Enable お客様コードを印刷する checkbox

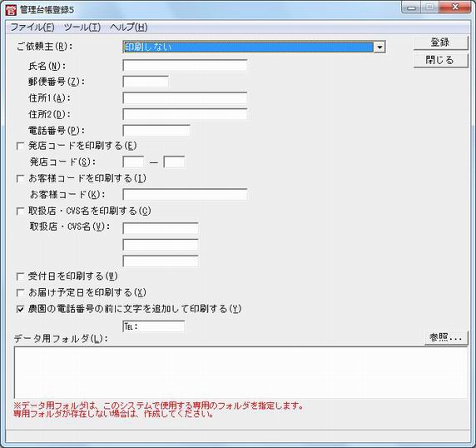click(20, 178)
